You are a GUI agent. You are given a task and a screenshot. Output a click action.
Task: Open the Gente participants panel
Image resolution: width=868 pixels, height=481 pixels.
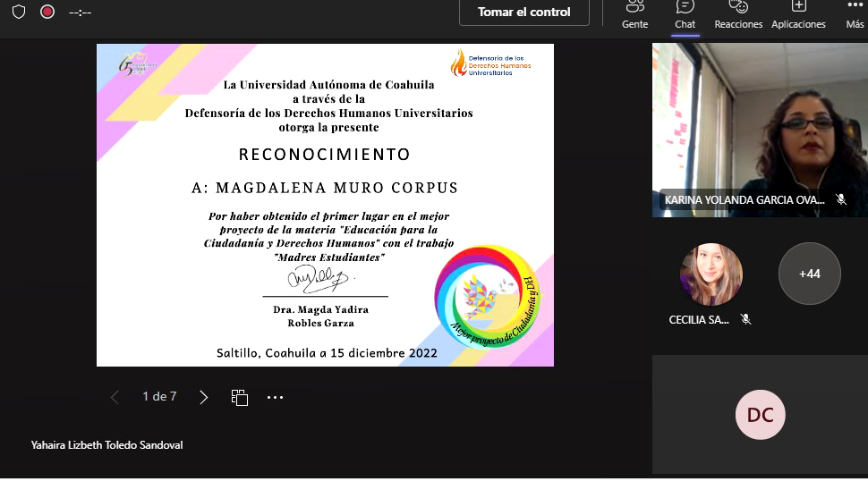coord(634,14)
